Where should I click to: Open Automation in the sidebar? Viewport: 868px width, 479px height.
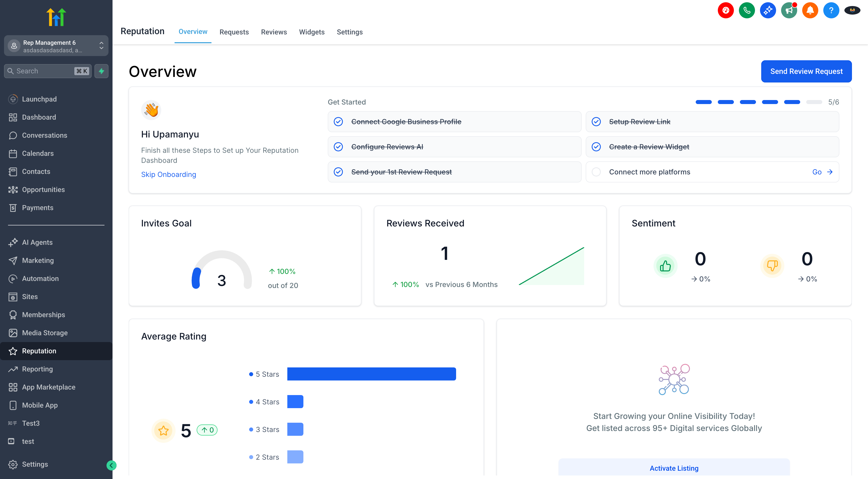point(40,278)
